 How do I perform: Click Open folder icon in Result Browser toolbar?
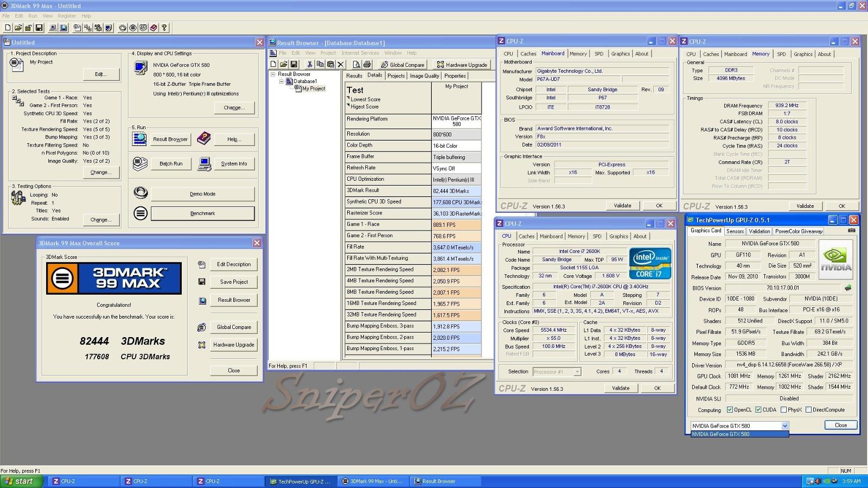[283, 64]
